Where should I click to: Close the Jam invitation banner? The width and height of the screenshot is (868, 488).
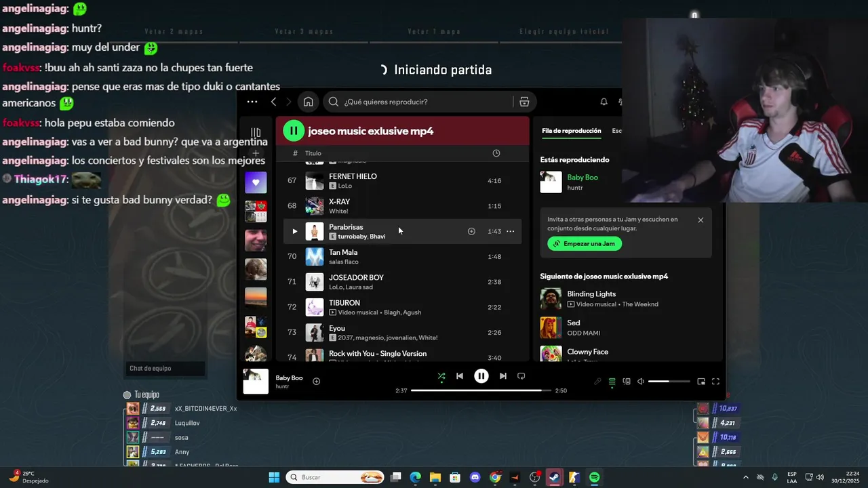click(701, 220)
